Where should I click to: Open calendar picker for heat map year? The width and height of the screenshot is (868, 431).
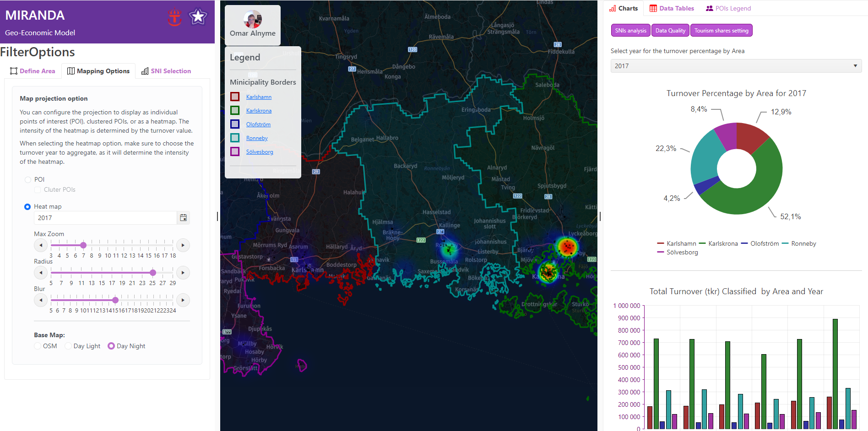(x=183, y=218)
